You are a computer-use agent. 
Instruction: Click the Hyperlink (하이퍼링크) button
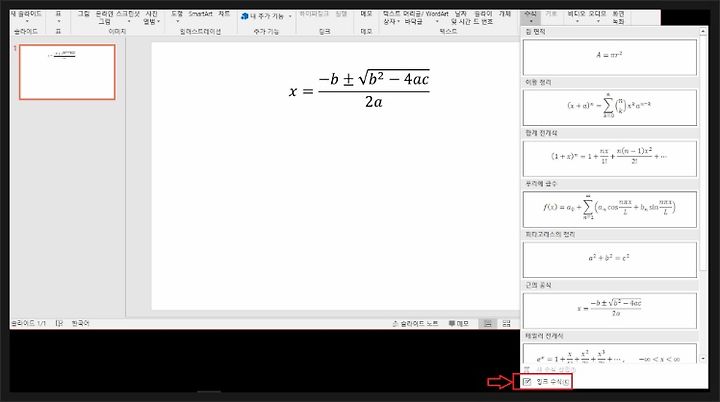pos(314,14)
